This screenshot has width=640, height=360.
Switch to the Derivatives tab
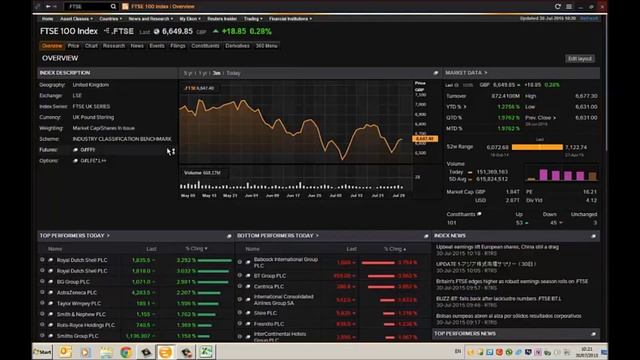pyautogui.click(x=237, y=46)
